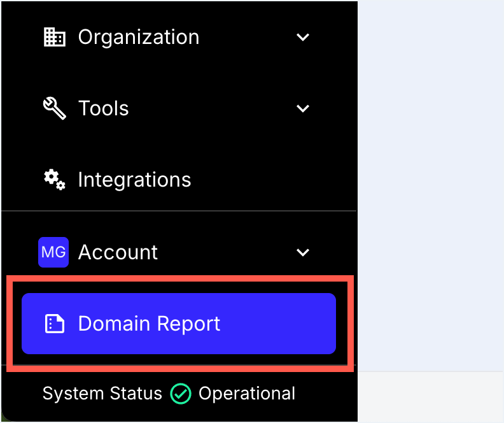Screen dimensions: 504x423
Task: Click the Tools wrench icon
Action: pyautogui.click(x=54, y=108)
